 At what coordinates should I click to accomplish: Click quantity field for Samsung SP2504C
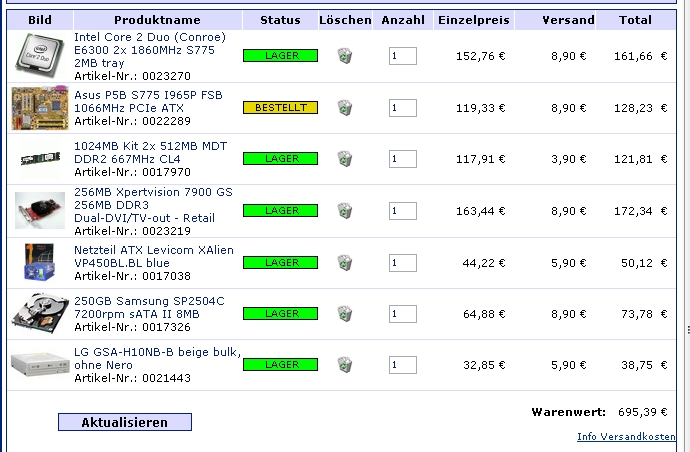[x=403, y=314]
